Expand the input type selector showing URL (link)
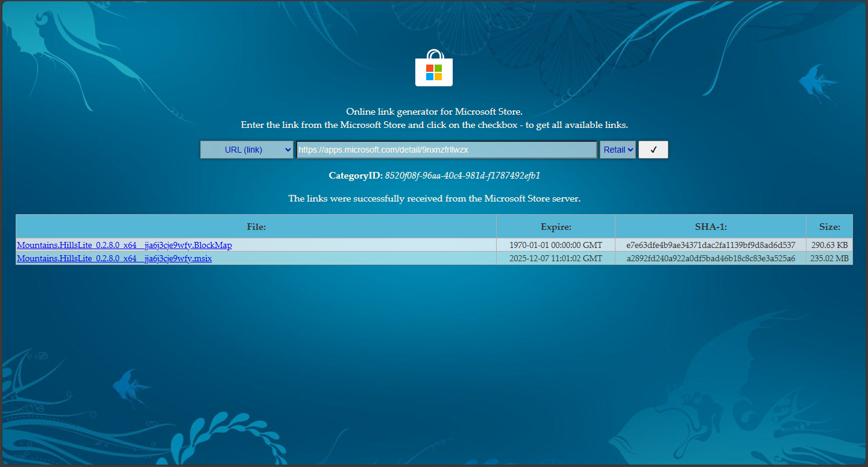Viewport: 868px width, 467px height. (x=246, y=149)
